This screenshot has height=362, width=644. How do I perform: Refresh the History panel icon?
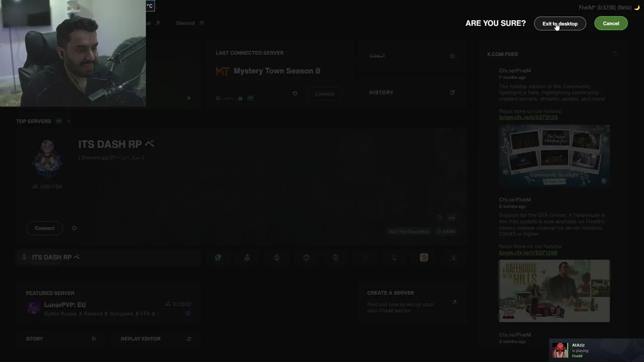[x=452, y=93]
